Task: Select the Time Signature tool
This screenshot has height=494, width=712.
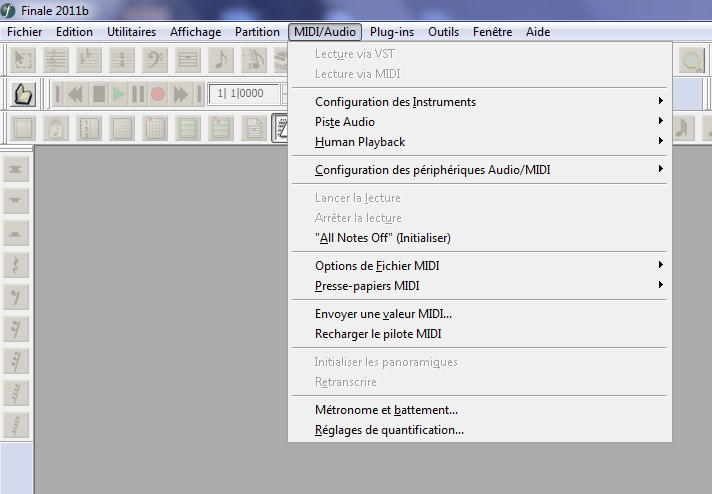Action: (122, 60)
